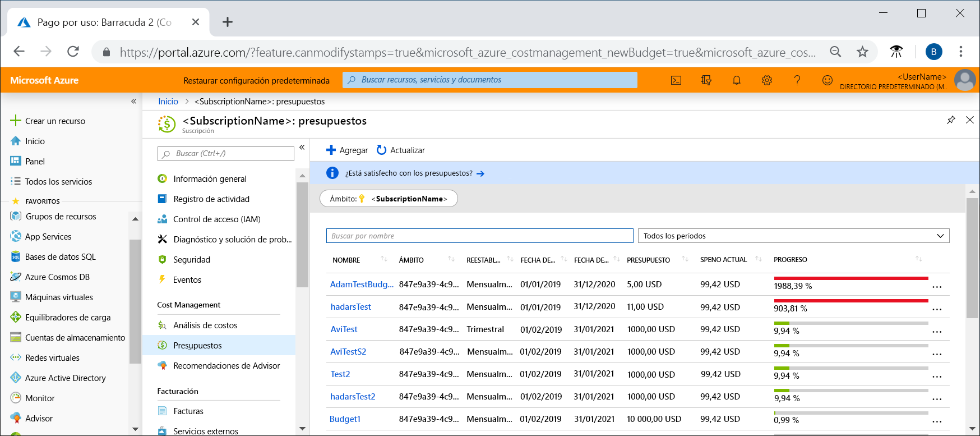
Task: Open Advisor in sidebar
Action: coord(39,419)
